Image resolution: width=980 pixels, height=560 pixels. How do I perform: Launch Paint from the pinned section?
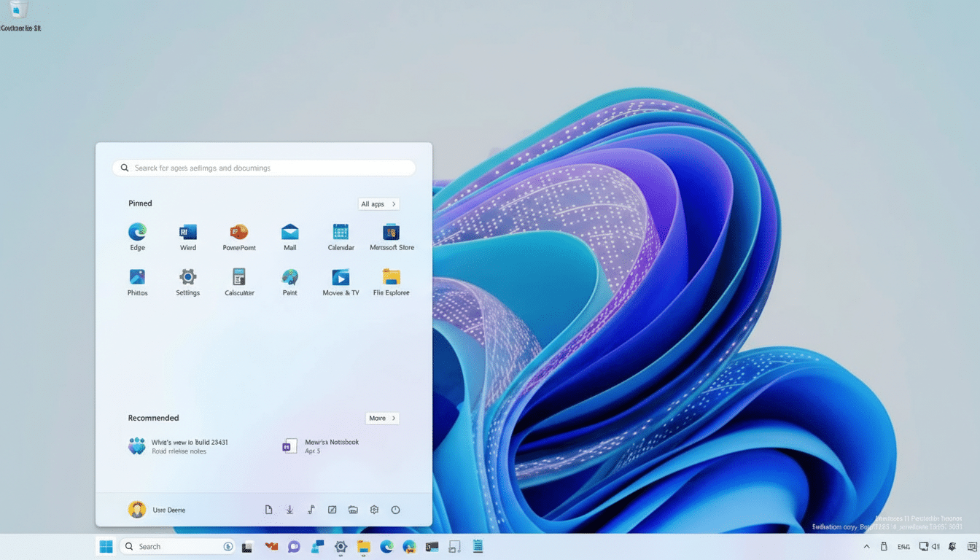click(289, 278)
